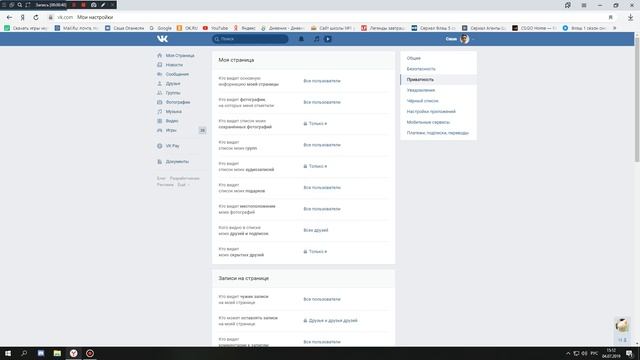Viewport: 640px width, 360px height.
Task: Open the chat avatar bubble at bottom right
Action: (622, 325)
